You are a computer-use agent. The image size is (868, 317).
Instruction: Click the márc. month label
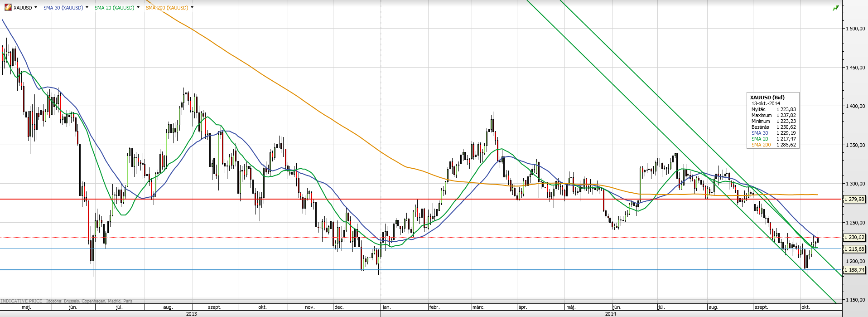pos(478,307)
